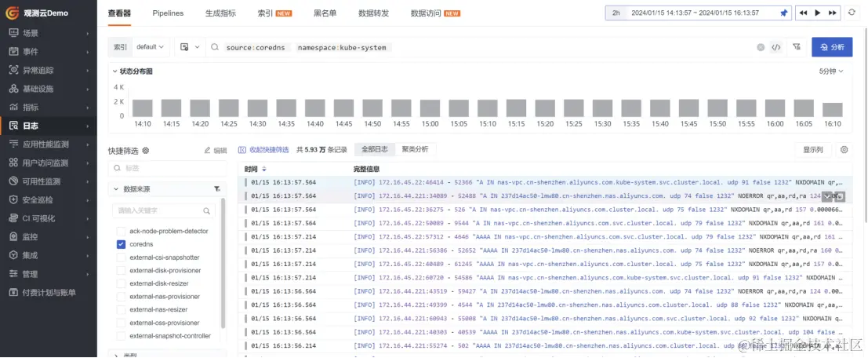Switch to the 索引 tab
The image size is (868, 358).
(x=274, y=13)
